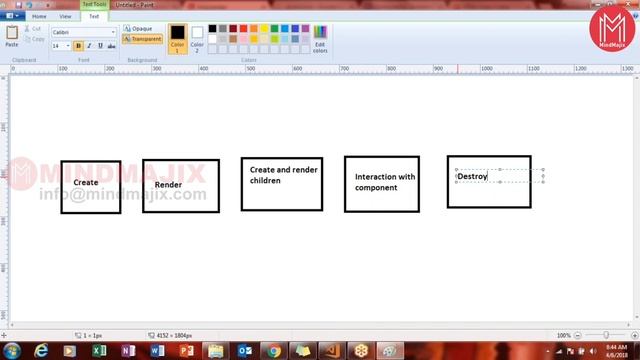
Task: Click the Copy button
Action: (x=34, y=39)
